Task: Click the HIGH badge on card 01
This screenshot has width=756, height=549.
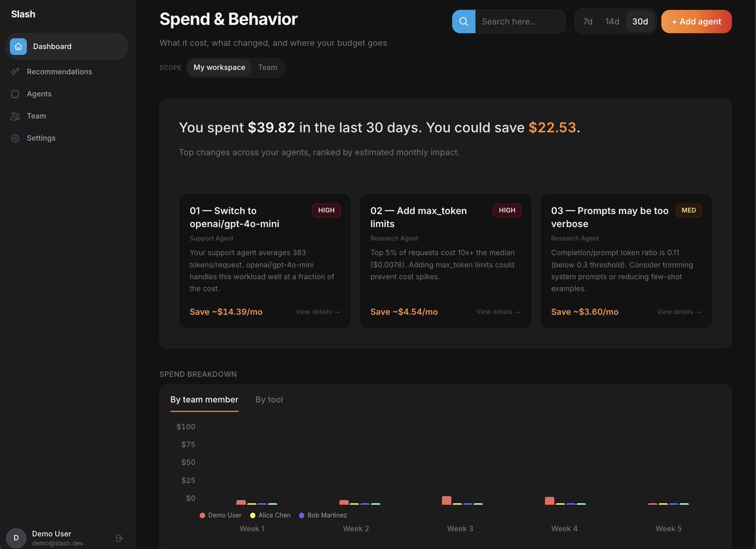Action: pos(326,211)
